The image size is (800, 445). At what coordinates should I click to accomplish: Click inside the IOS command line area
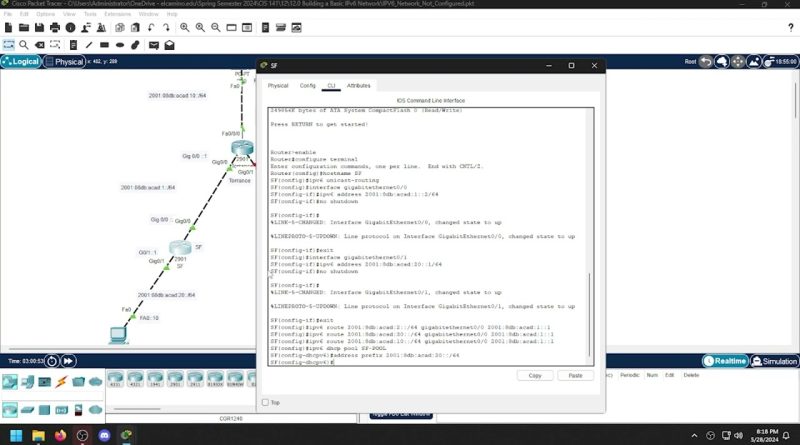(x=428, y=236)
